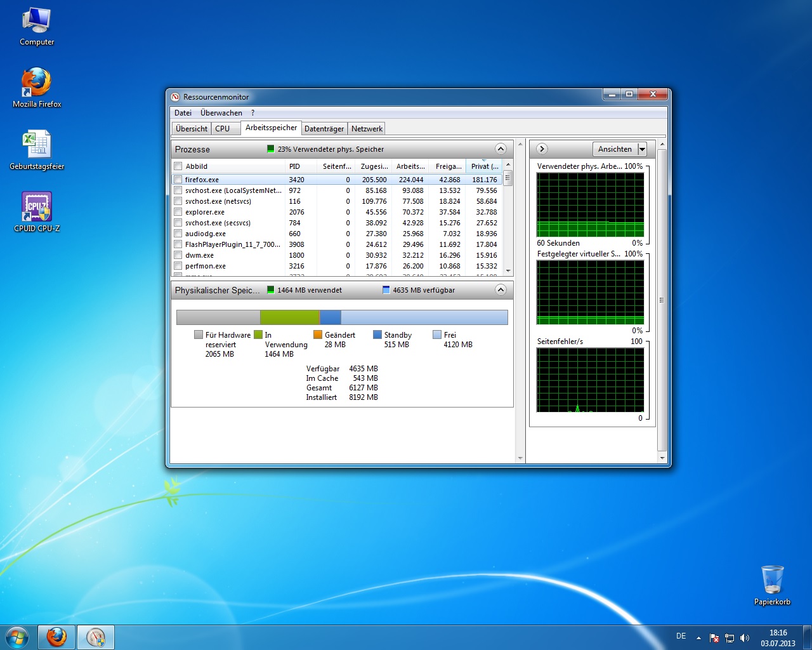Sort by the Privat column header

pos(484,166)
